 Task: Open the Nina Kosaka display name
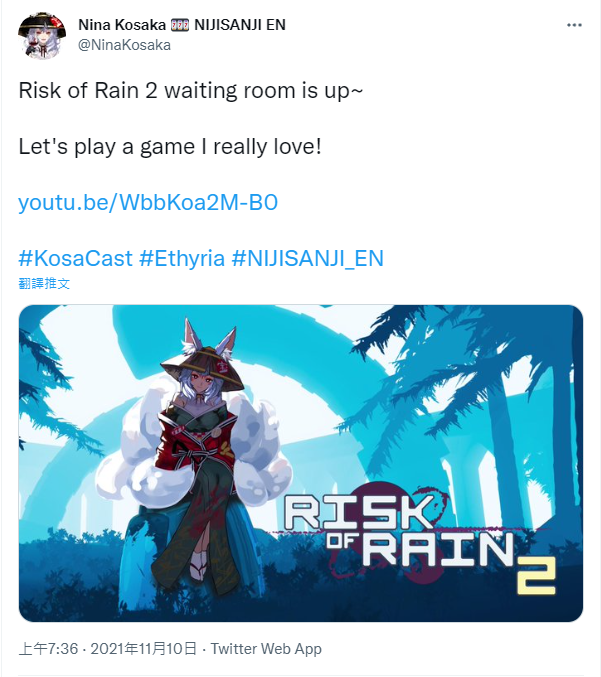click(x=122, y=25)
